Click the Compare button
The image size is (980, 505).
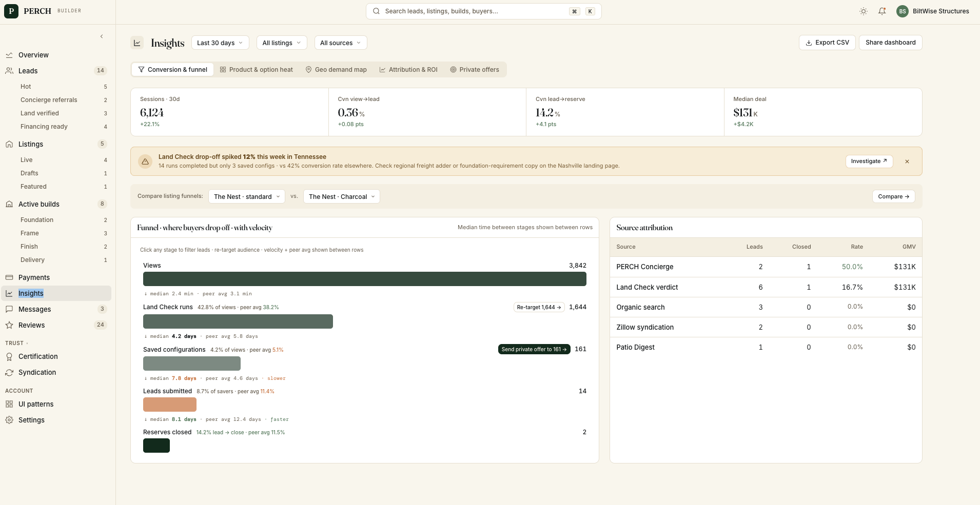point(894,196)
